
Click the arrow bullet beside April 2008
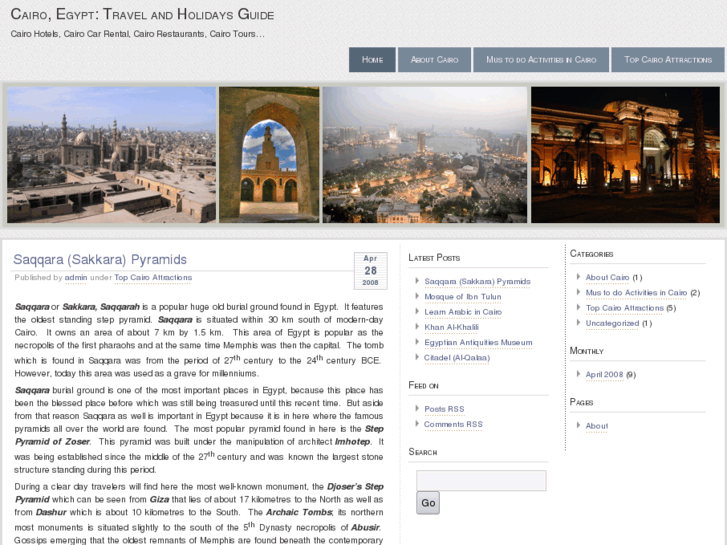[x=578, y=374]
